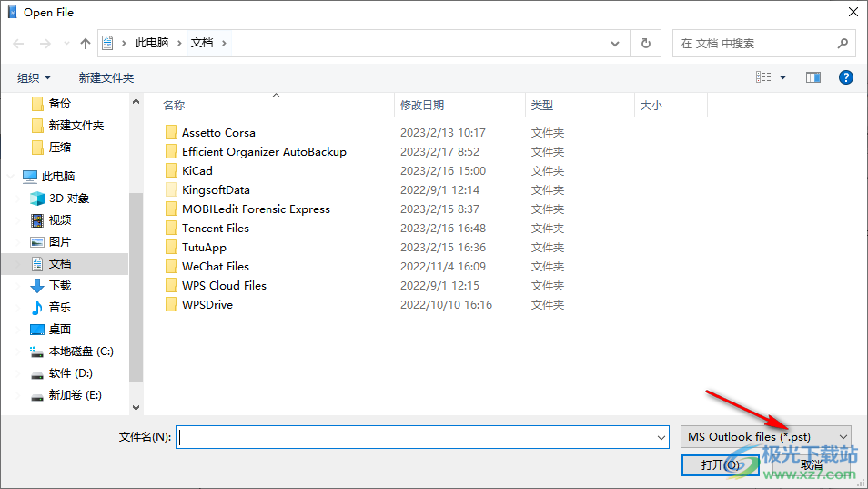The width and height of the screenshot is (868, 489).
Task: Create a new folder with 新建文件夹
Action: tap(106, 77)
